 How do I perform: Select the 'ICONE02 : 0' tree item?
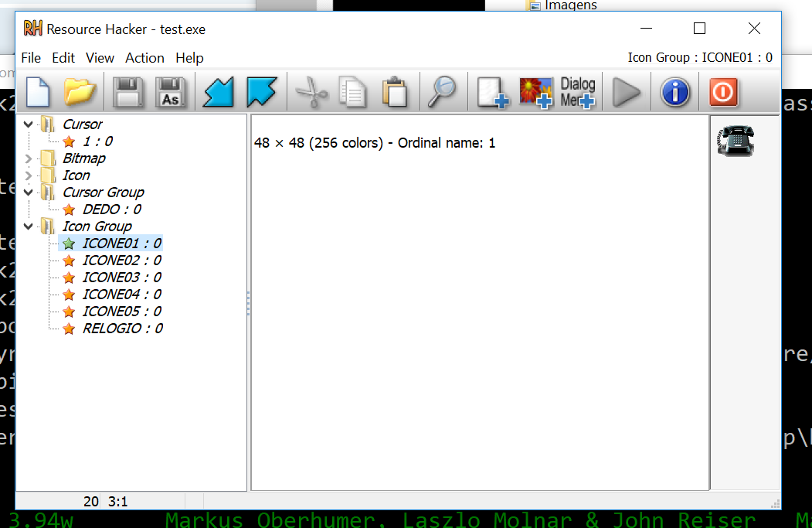(x=122, y=261)
